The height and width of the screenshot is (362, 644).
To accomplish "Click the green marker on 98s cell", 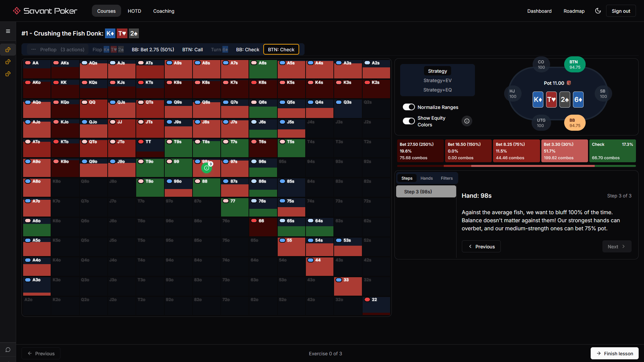I will click(x=207, y=168).
